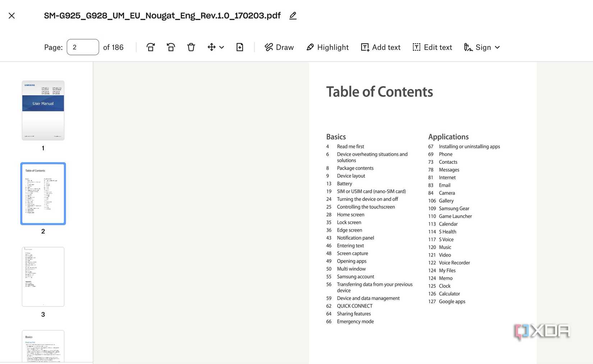
Task: Click the page number input field
Action: tap(83, 47)
